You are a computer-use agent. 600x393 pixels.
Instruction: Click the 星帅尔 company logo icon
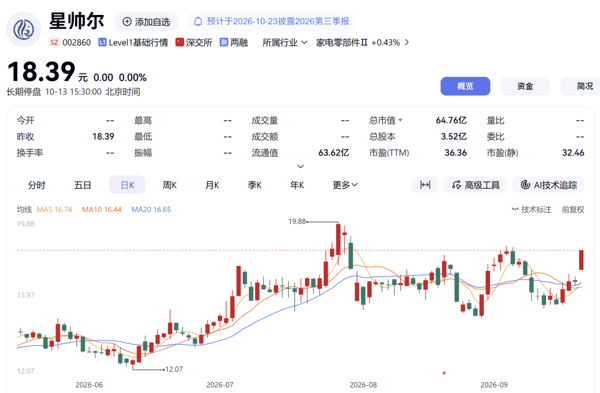coord(24,29)
